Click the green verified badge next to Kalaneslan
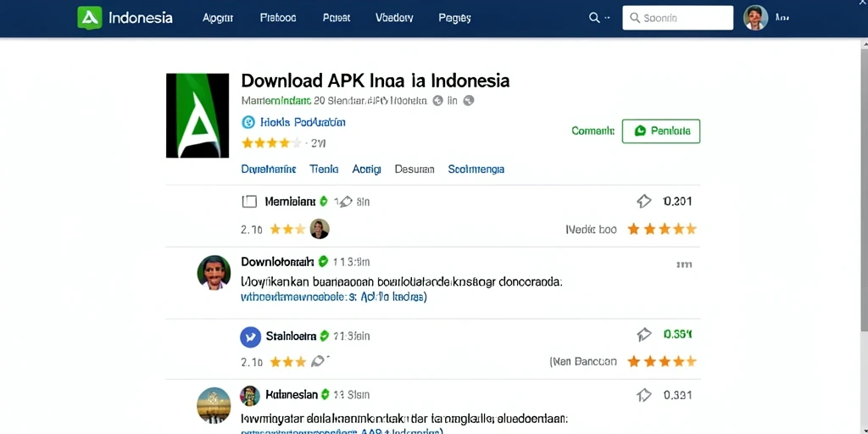This screenshot has width=868, height=434. 325,394
